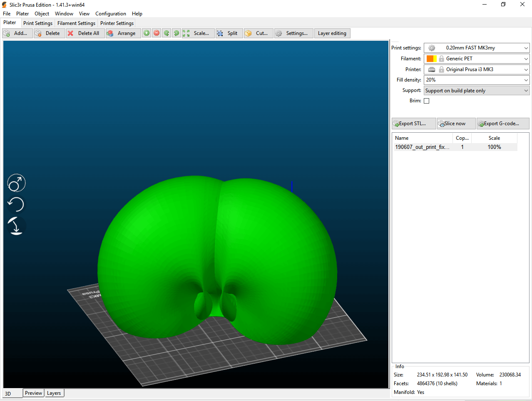
Task: Click the Layer editing button
Action: 332,33
